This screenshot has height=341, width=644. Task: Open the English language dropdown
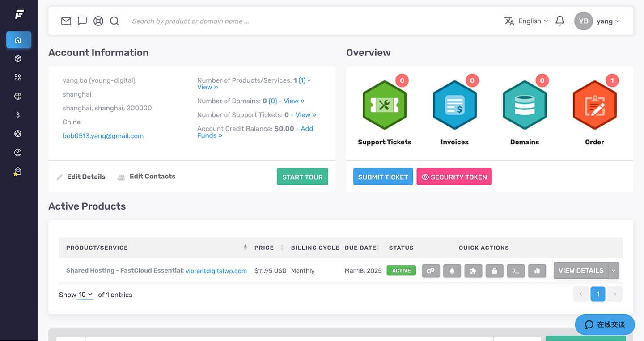(526, 21)
